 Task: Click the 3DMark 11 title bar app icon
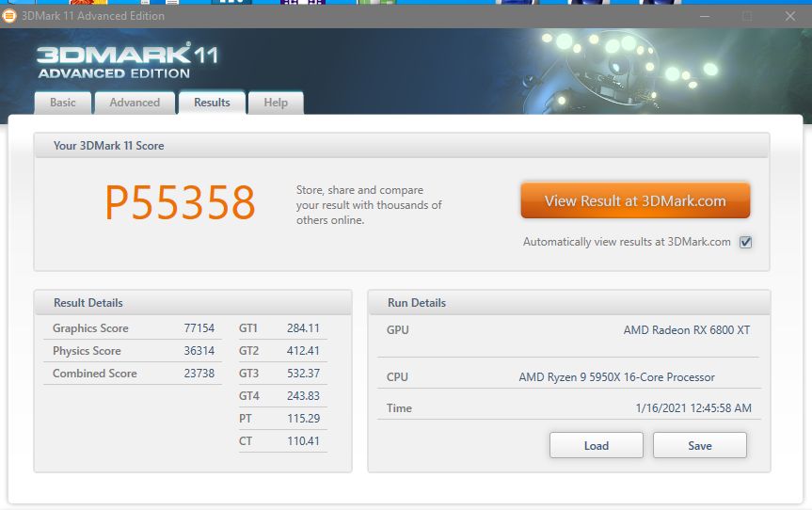[x=8, y=16]
